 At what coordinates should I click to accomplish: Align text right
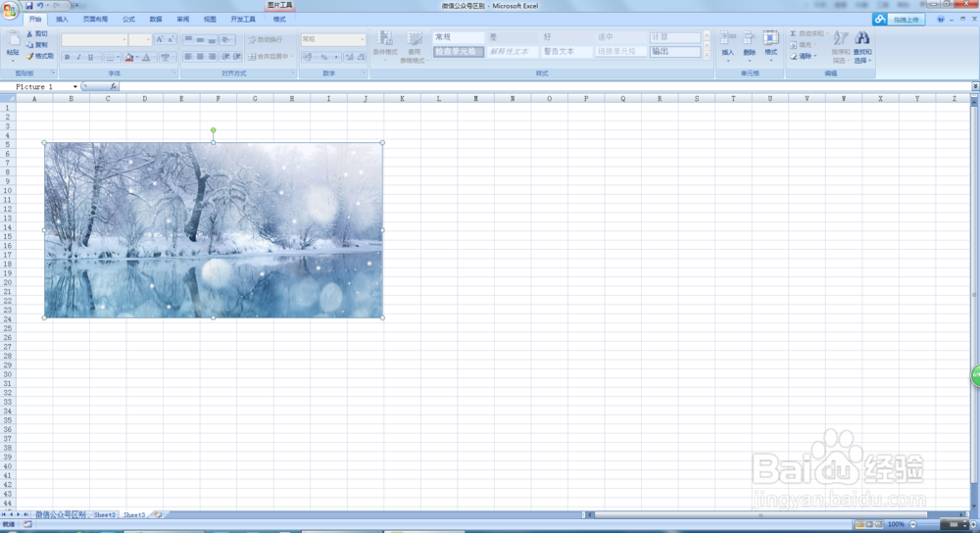click(x=212, y=56)
